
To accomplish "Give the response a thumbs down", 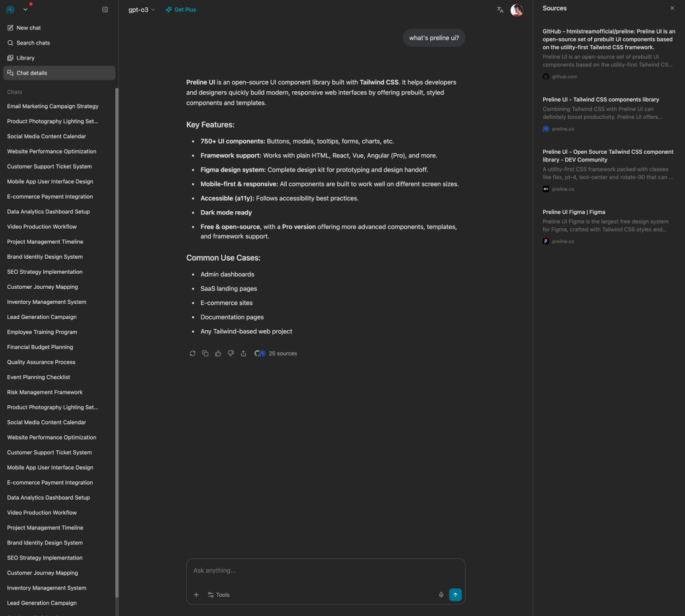I will click(231, 353).
